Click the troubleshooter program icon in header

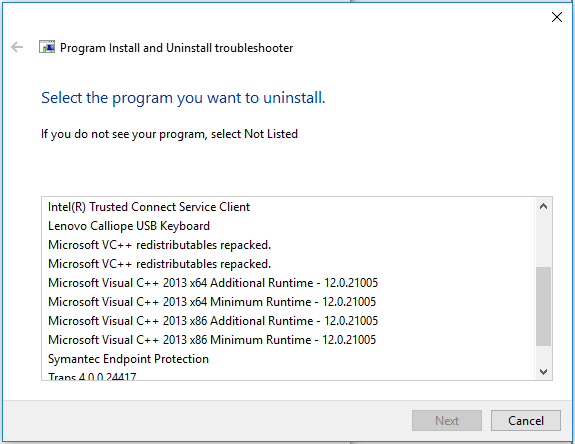click(x=47, y=47)
